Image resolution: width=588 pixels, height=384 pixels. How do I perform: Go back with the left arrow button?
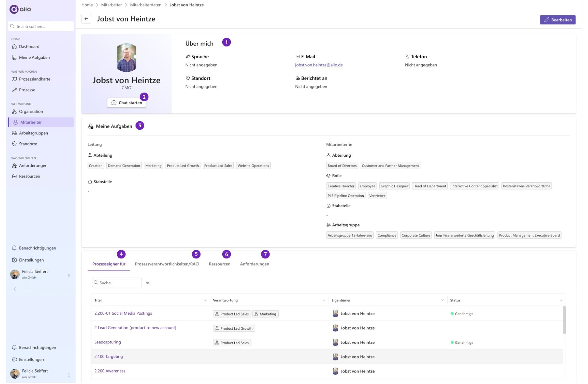pos(86,19)
